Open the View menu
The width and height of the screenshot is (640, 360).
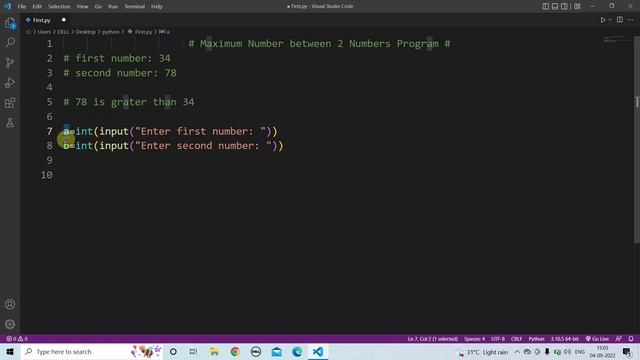click(x=82, y=7)
